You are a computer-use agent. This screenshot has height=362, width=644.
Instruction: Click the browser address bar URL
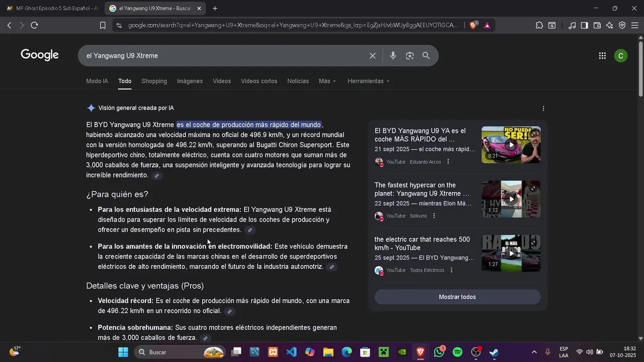pos(293,25)
